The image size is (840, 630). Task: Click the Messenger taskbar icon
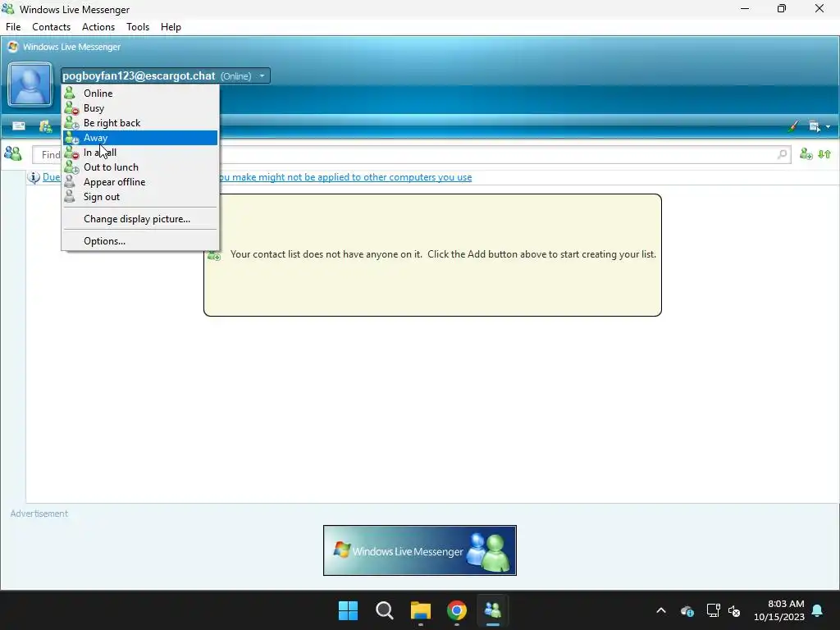tap(492, 610)
